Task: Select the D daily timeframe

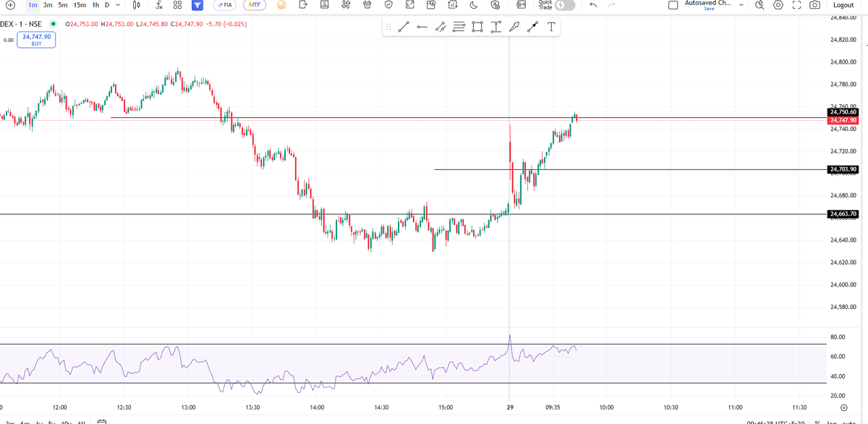Action: click(108, 5)
